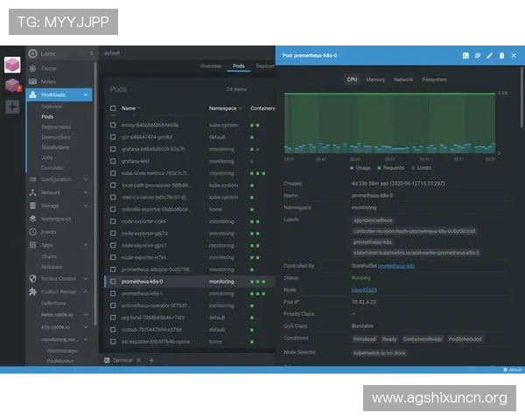
Task: Open the pod logs icon
Action: 478,56
